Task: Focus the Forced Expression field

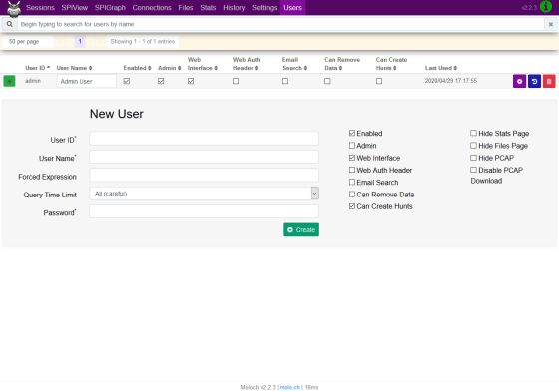Action: (205, 175)
